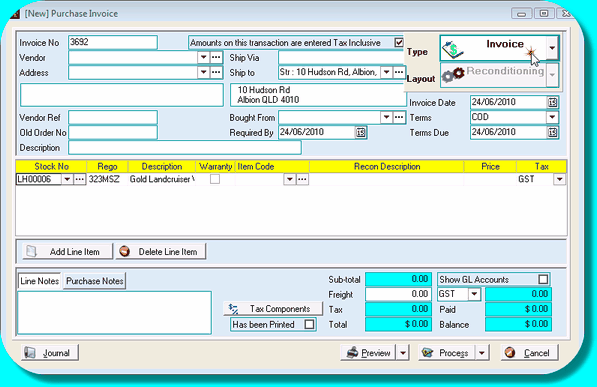Click the Process button

446,353
